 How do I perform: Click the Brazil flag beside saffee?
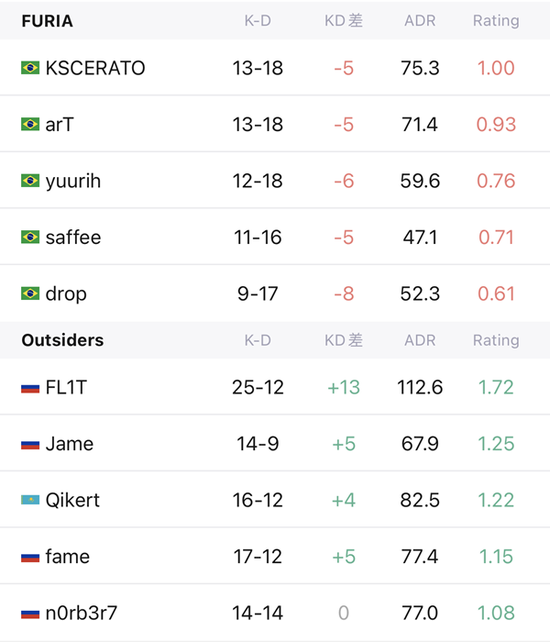[30, 237]
